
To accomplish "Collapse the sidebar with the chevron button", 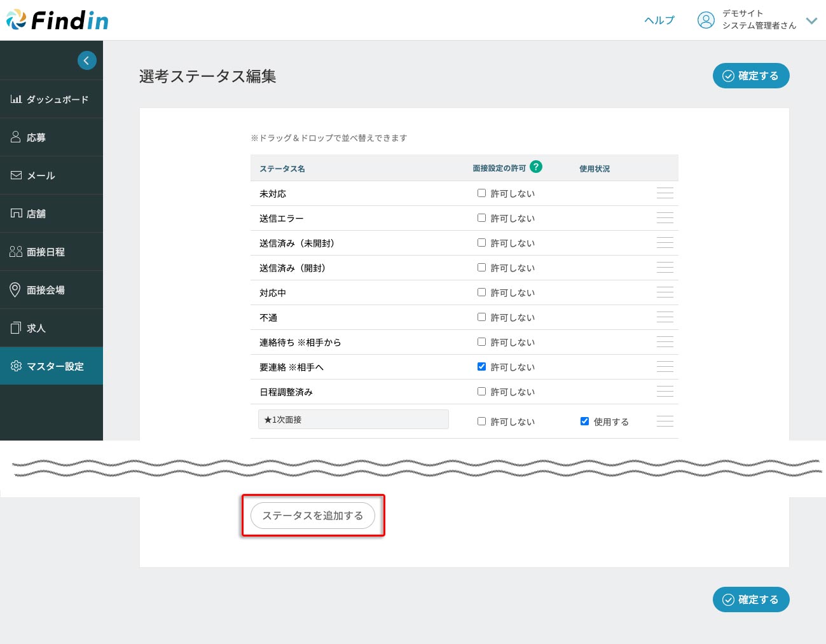I will [87, 60].
